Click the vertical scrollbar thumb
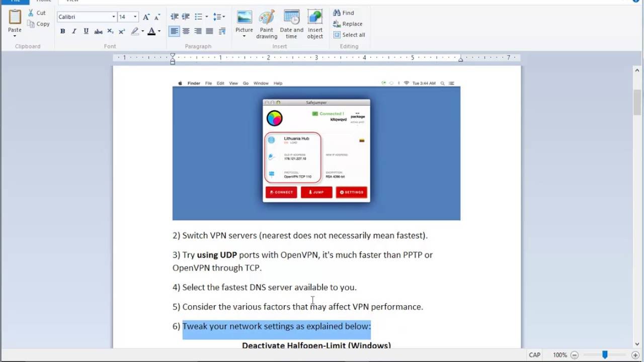This screenshot has width=644, height=362. click(x=637, y=103)
